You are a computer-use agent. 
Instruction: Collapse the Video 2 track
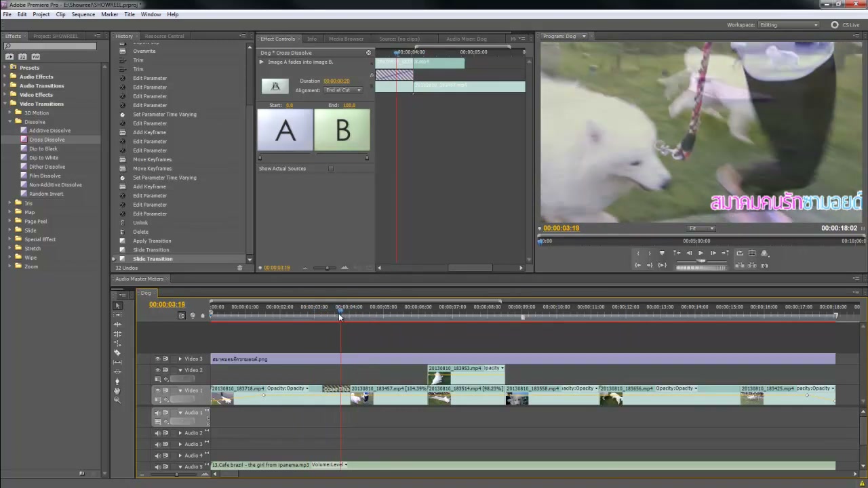(x=180, y=370)
